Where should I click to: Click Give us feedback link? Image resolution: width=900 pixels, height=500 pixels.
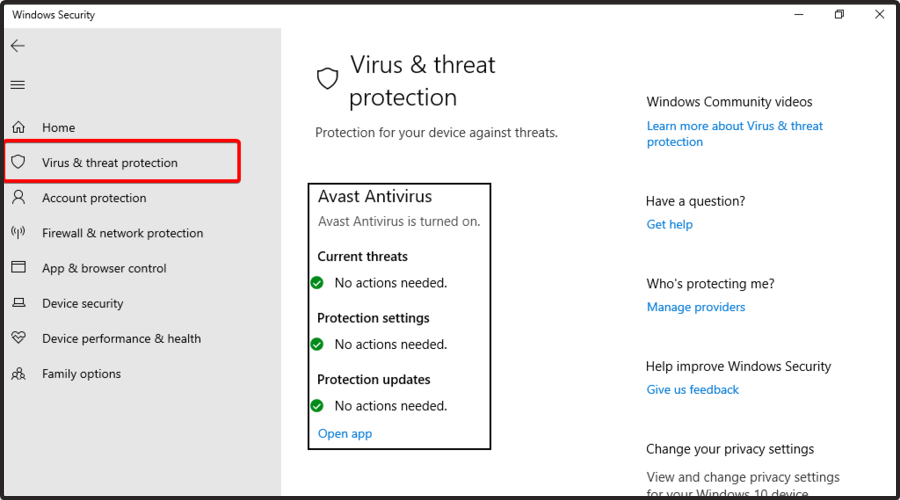(x=692, y=390)
